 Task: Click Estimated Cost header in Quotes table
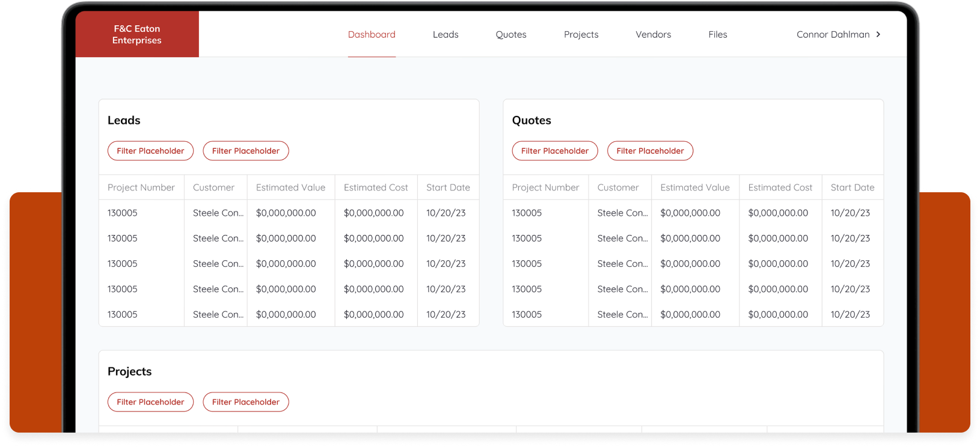(x=780, y=187)
